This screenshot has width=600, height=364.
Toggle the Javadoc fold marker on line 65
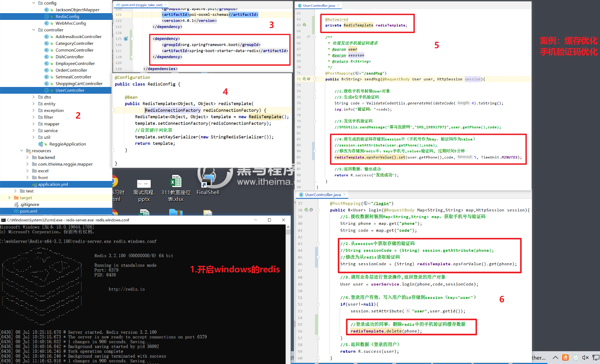(314, 37)
